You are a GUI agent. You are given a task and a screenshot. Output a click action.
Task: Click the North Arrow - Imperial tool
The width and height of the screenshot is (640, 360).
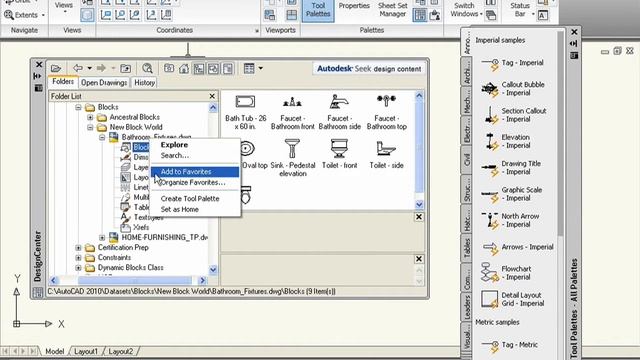pos(510,220)
